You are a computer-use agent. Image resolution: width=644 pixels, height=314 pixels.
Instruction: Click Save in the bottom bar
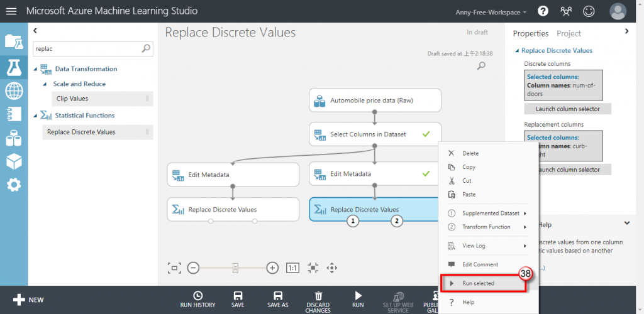pos(237,300)
